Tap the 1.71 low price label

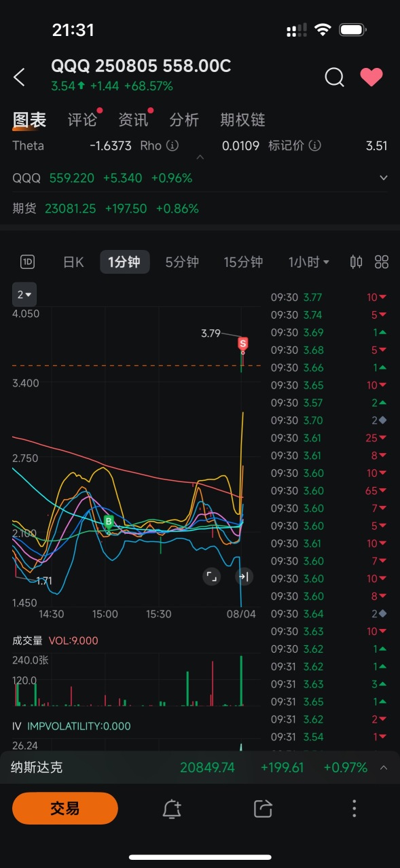(44, 581)
